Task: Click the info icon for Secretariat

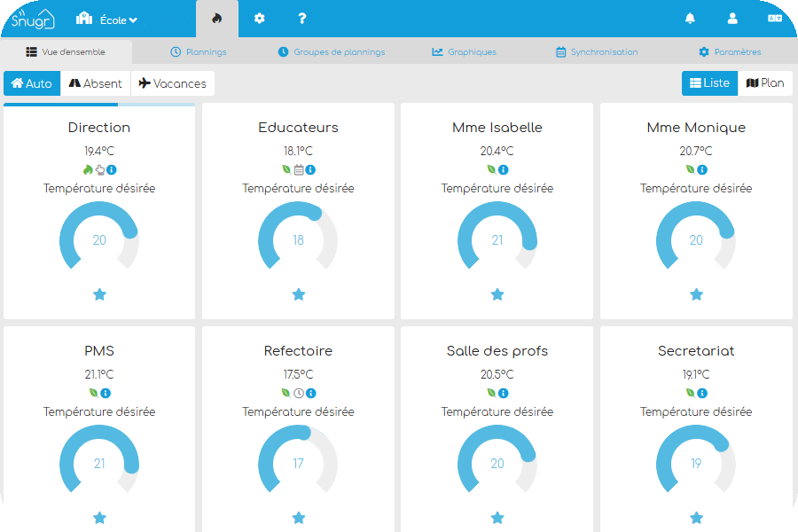Action: click(702, 393)
